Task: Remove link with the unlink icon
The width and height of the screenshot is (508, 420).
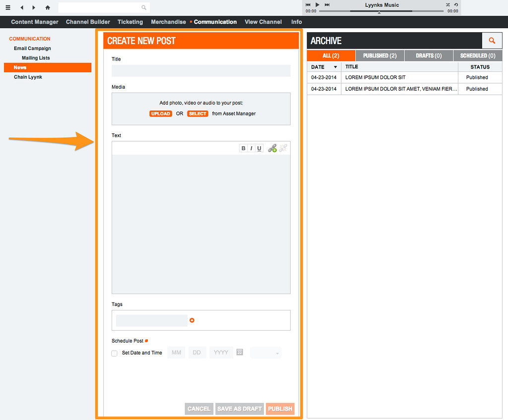Action: coord(283,148)
